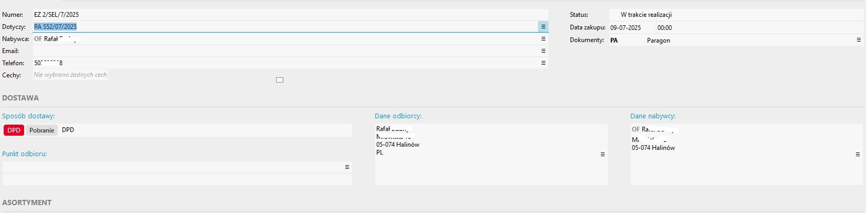This screenshot has height=213, width=868.
Task: Click the menu icon in Nabywca row
Action: [543, 39]
